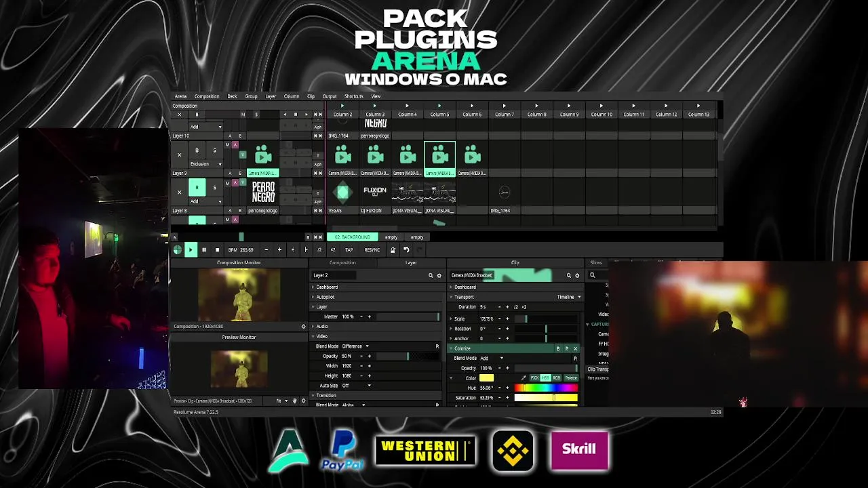Activate hand tool in Preview Monitor
The image size is (868, 488).
(x=294, y=401)
